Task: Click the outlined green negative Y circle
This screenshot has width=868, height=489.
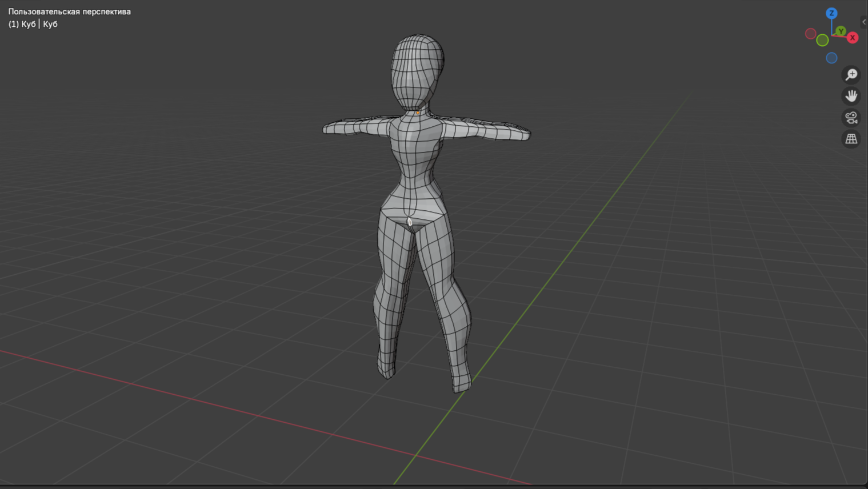Action: point(822,40)
